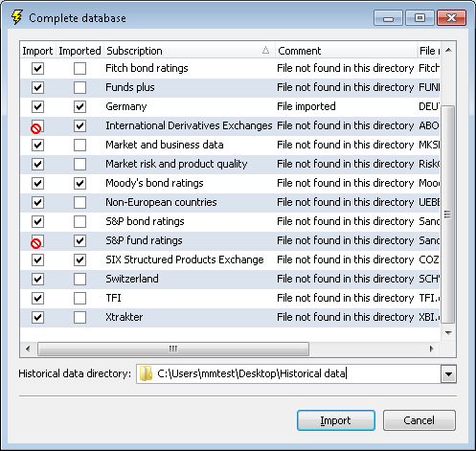
Task: Uncheck Import for Funds plus
Action: pyautogui.click(x=37, y=87)
